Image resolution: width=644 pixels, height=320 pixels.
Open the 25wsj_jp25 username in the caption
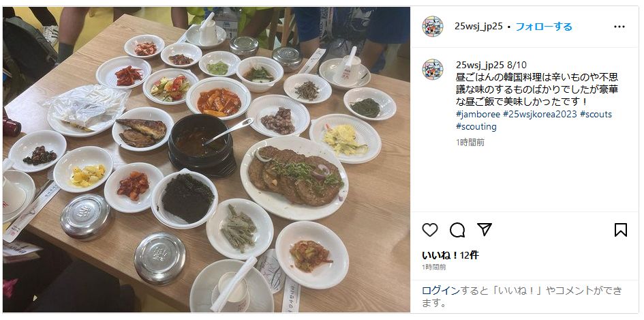480,65
